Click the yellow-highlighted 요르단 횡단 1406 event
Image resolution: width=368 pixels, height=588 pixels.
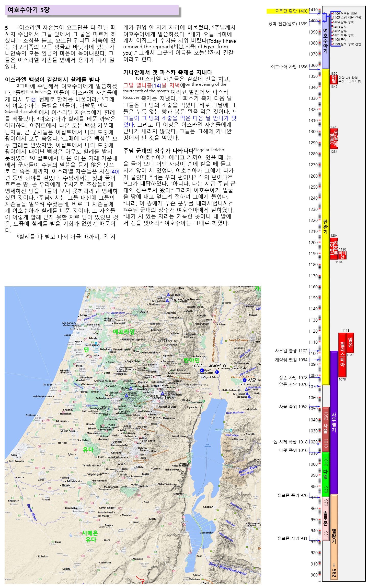pyautogui.click(x=288, y=11)
